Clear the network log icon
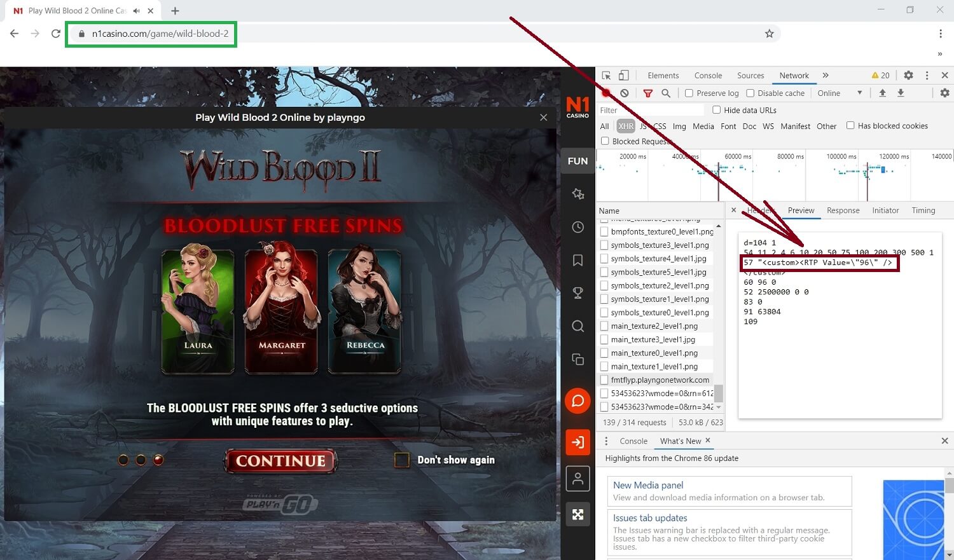The height and width of the screenshot is (560, 954). [x=625, y=93]
